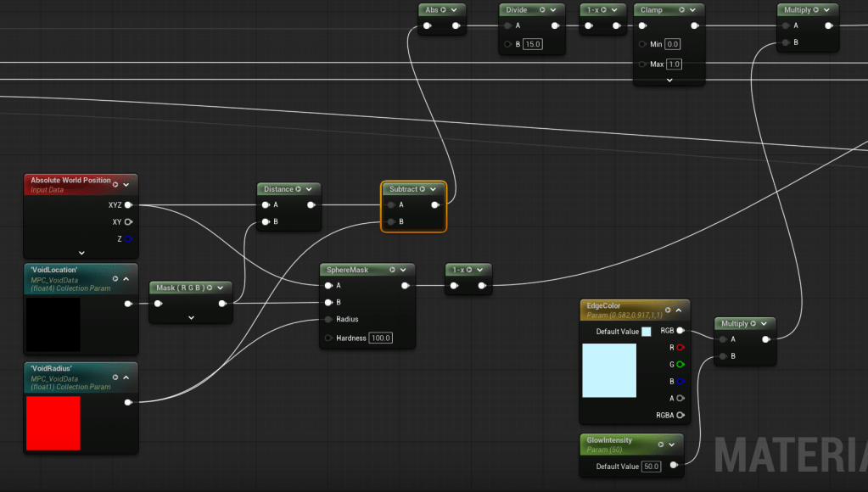Click the red R output pin on EdgeColor

[x=680, y=347]
